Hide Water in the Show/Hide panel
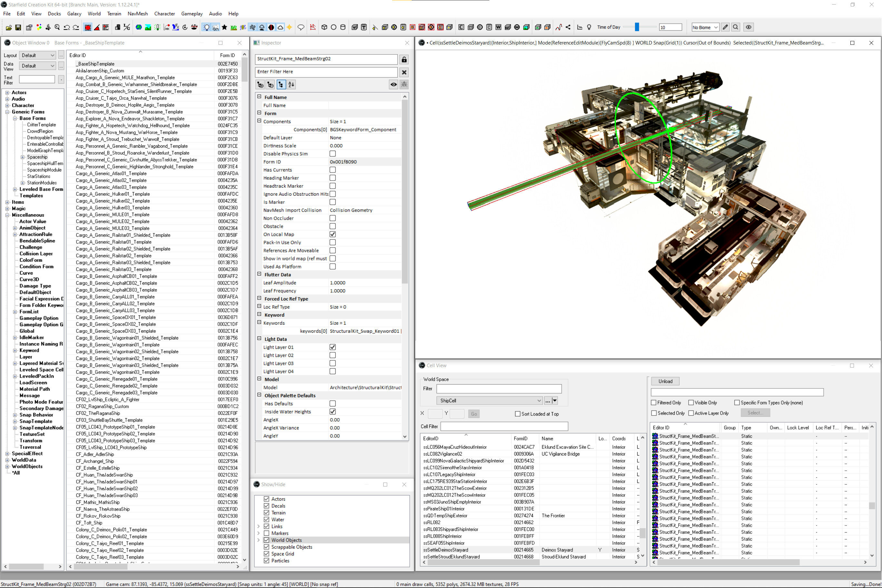 tap(266, 519)
